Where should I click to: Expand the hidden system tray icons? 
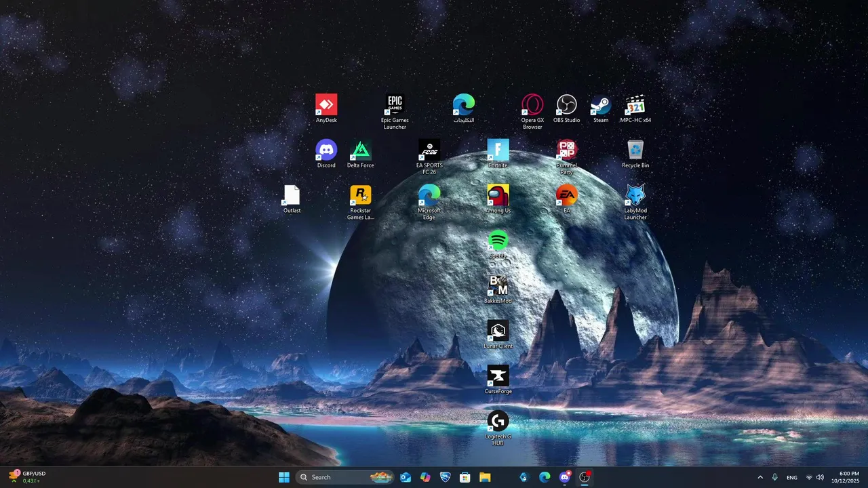[x=759, y=477]
